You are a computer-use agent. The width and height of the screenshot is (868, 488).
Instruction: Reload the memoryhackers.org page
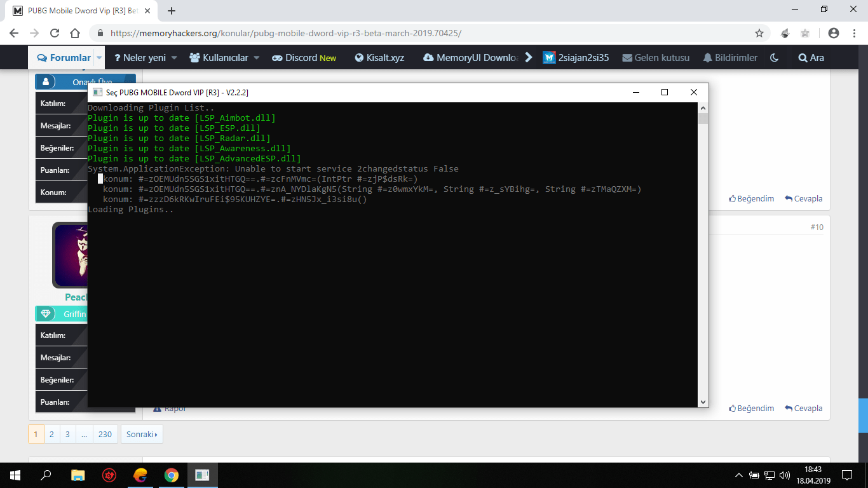tap(55, 33)
